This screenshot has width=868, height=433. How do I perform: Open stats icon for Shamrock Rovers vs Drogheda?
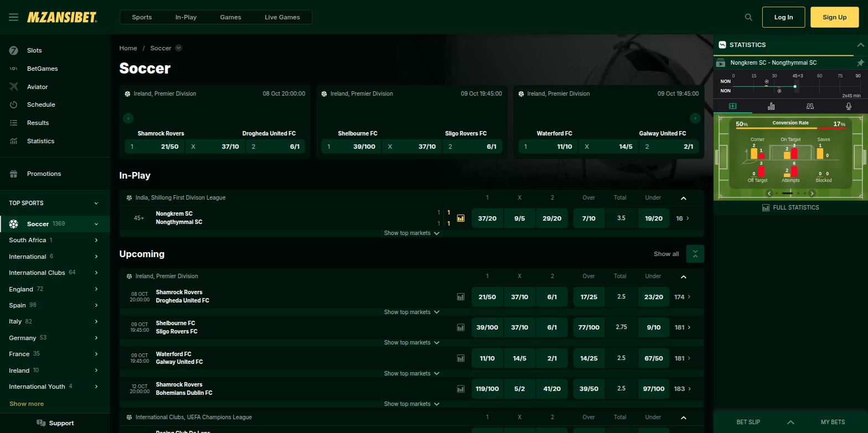[461, 297]
